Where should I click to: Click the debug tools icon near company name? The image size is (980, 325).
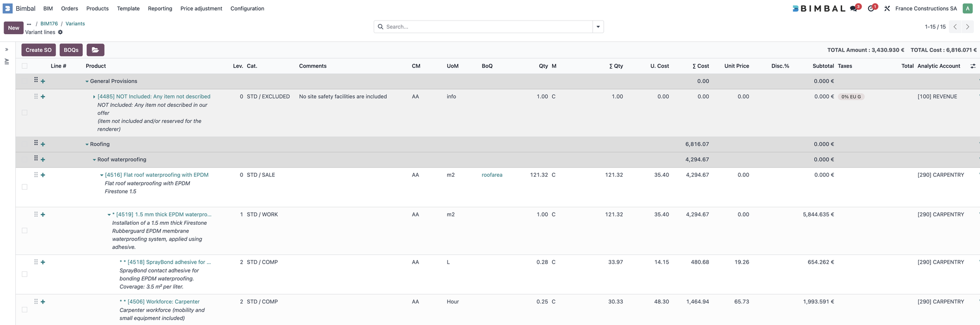tap(887, 9)
